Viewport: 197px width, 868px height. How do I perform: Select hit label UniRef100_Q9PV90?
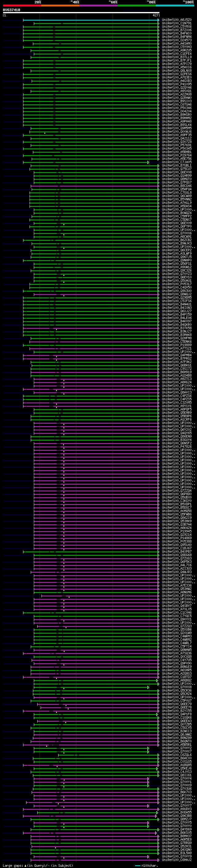point(177,663)
